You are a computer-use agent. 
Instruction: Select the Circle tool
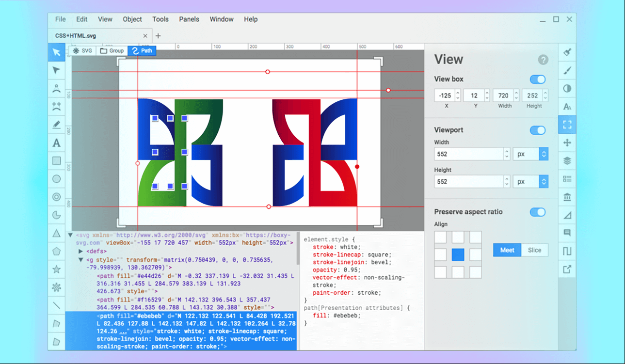click(x=57, y=179)
